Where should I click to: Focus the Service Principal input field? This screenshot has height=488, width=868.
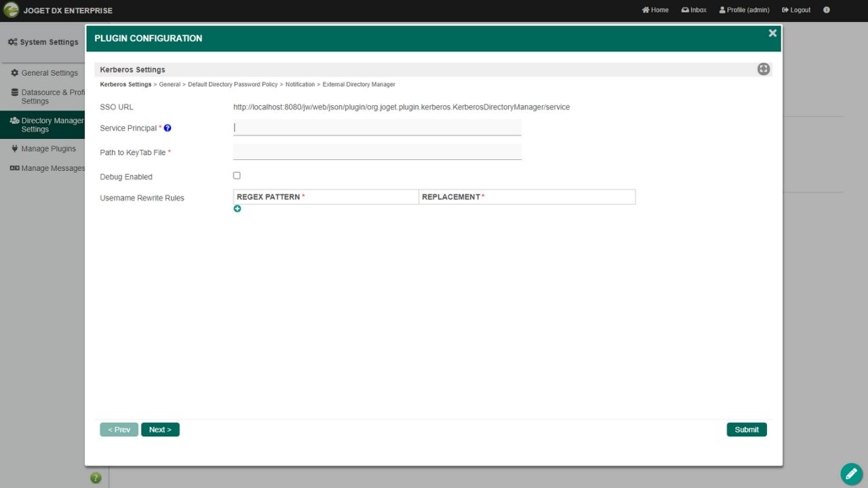(377, 127)
